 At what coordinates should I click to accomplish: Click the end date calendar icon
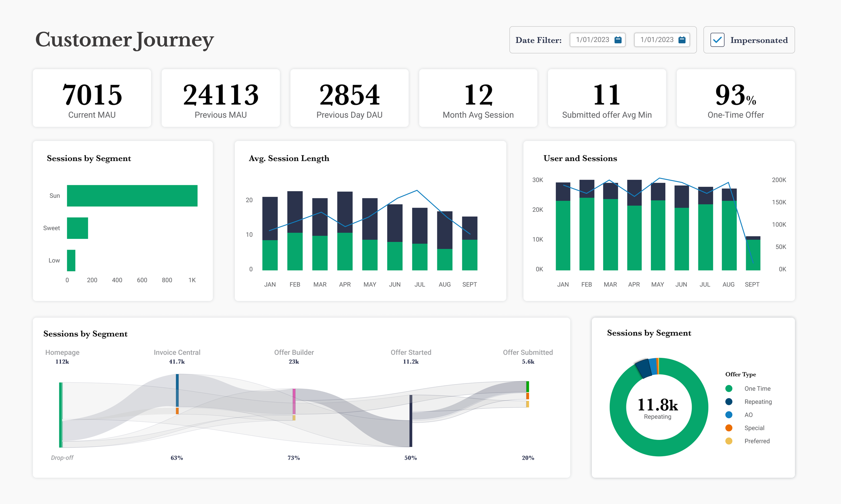click(x=682, y=40)
